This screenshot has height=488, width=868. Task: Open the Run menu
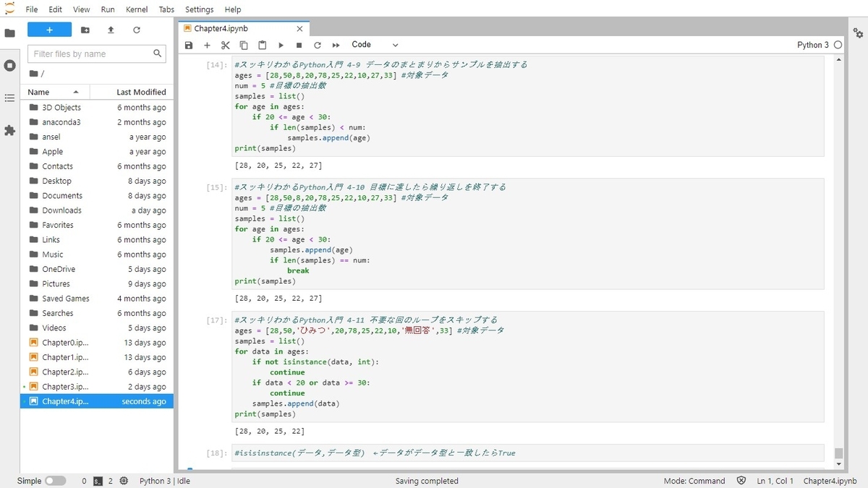[108, 9]
